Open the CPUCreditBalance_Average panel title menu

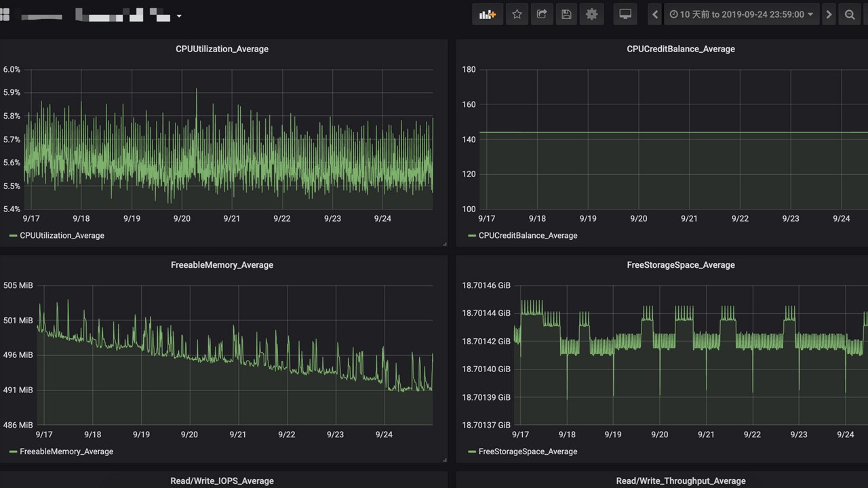point(681,49)
